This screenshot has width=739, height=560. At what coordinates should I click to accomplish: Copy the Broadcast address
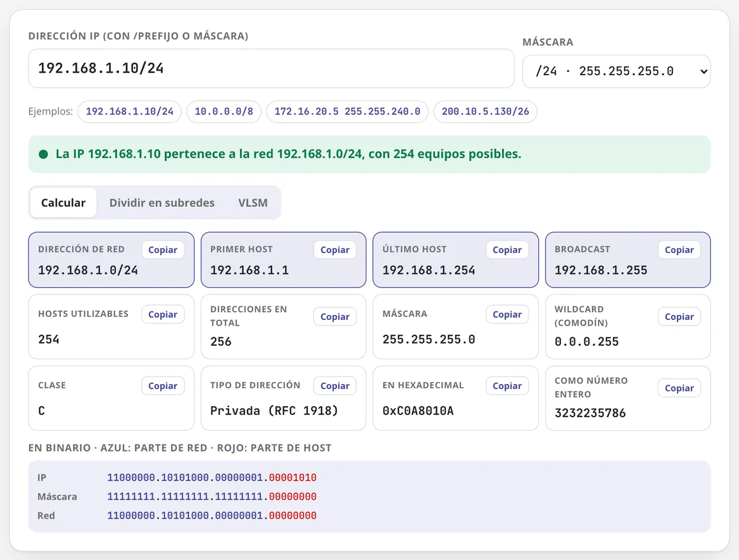point(679,250)
